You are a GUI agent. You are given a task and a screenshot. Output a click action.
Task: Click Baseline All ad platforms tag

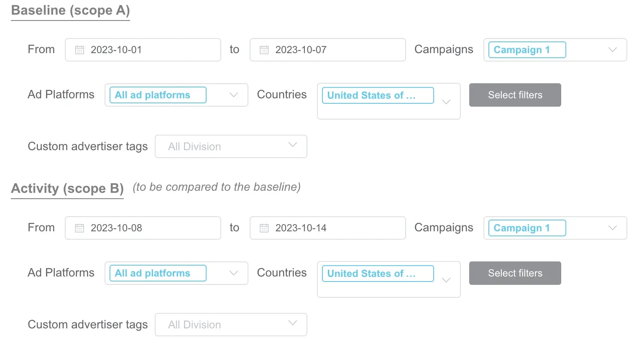click(x=158, y=95)
